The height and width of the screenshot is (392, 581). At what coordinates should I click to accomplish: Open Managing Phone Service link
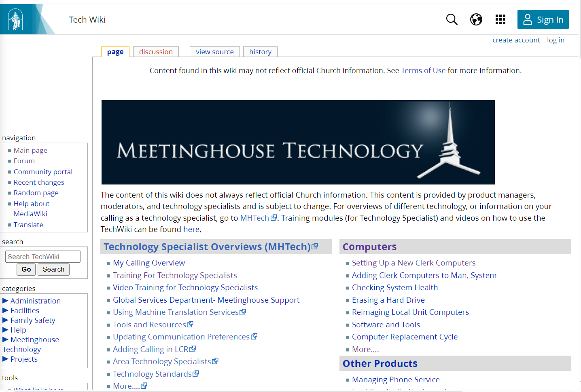pyautogui.click(x=396, y=379)
